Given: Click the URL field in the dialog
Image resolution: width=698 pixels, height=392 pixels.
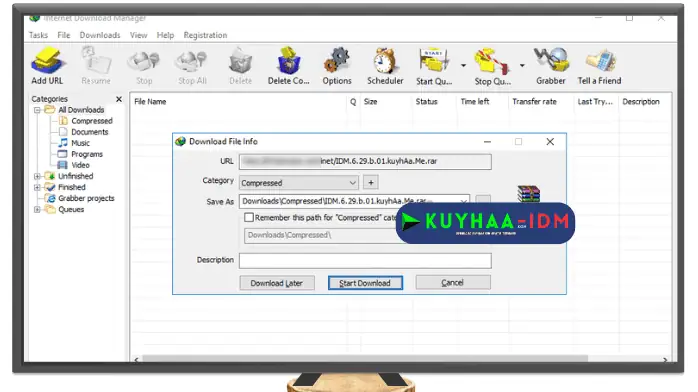Looking at the screenshot, I should coord(365,162).
